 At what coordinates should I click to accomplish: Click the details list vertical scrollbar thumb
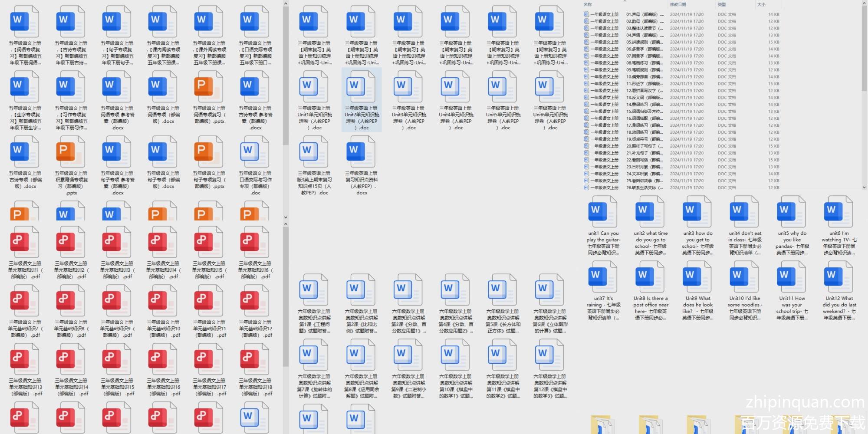click(x=864, y=48)
